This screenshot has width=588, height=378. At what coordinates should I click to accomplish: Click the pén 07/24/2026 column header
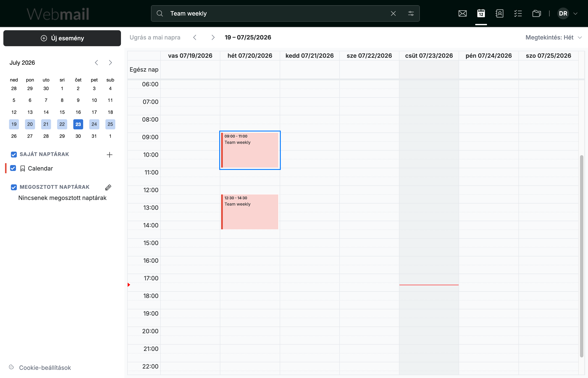pyautogui.click(x=488, y=55)
